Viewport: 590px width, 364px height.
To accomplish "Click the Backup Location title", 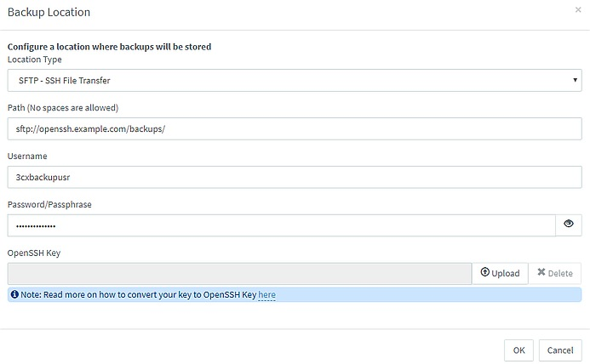I will pos(49,13).
